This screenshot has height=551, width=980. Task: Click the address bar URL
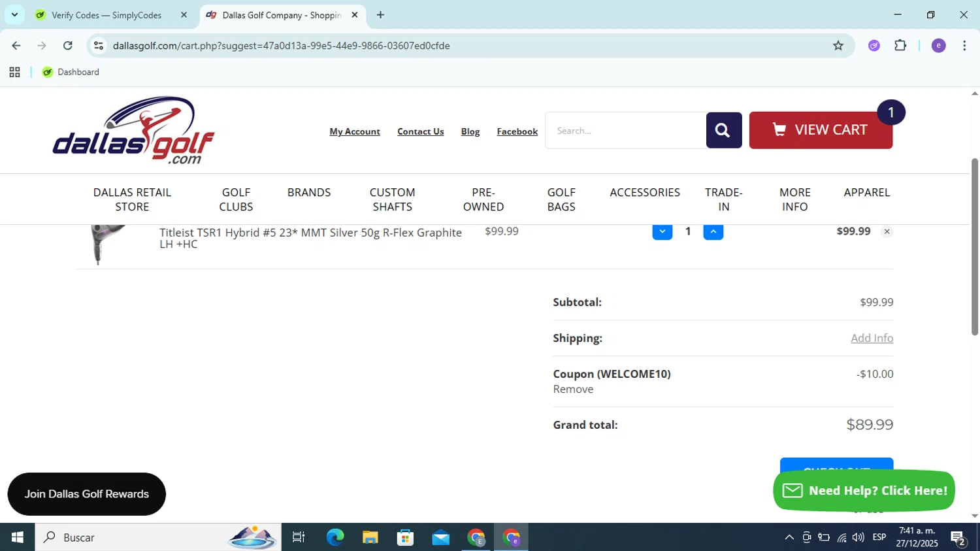[x=281, y=46]
